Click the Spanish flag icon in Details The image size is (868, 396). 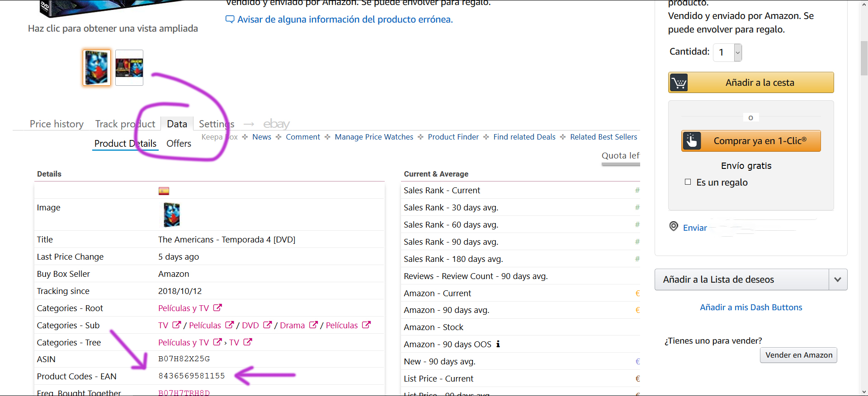pyautogui.click(x=164, y=191)
